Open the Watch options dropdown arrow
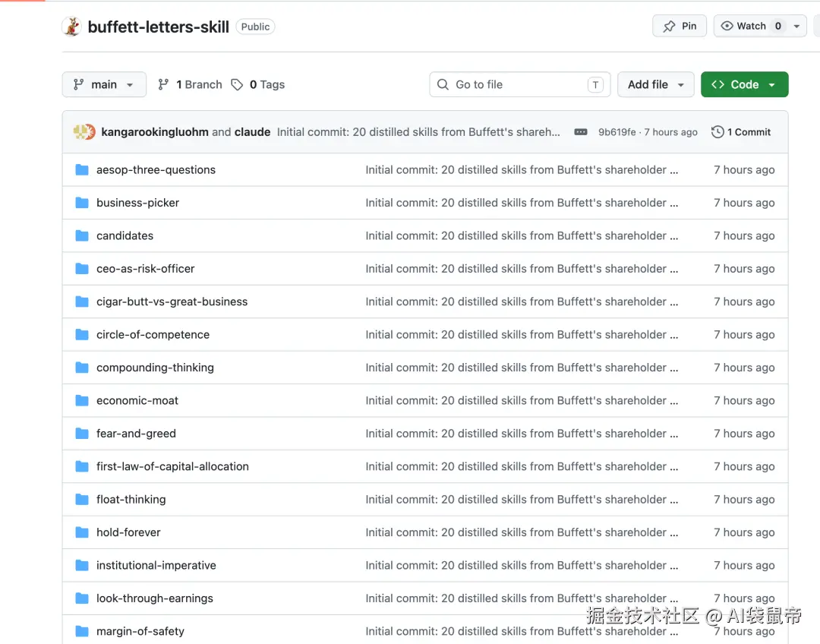The image size is (820, 644). [x=796, y=26]
